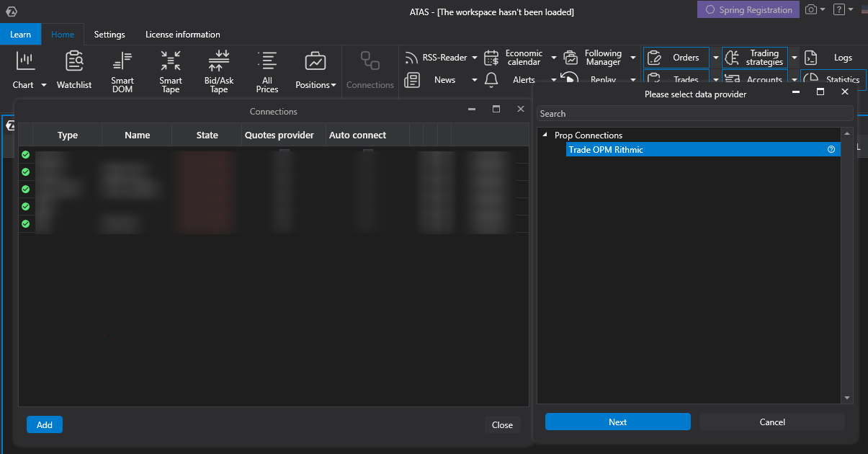Open the Positions dropdown
The image size is (868, 454).
click(x=316, y=84)
